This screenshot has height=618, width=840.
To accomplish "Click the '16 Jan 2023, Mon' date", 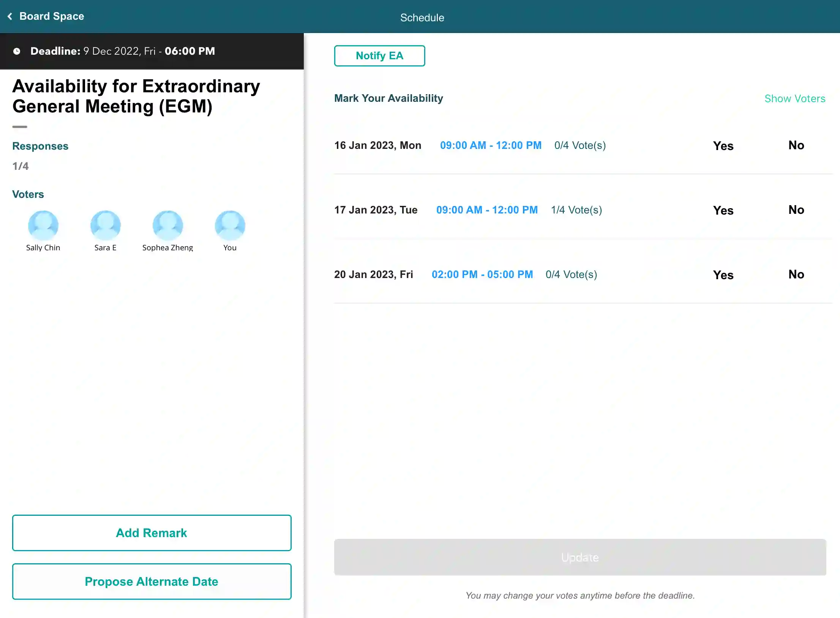I will click(378, 145).
